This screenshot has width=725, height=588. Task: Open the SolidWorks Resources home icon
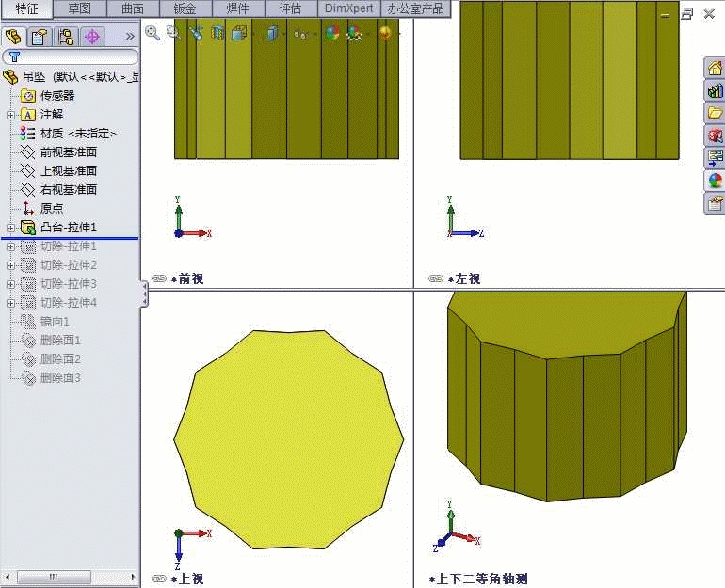tap(715, 69)
